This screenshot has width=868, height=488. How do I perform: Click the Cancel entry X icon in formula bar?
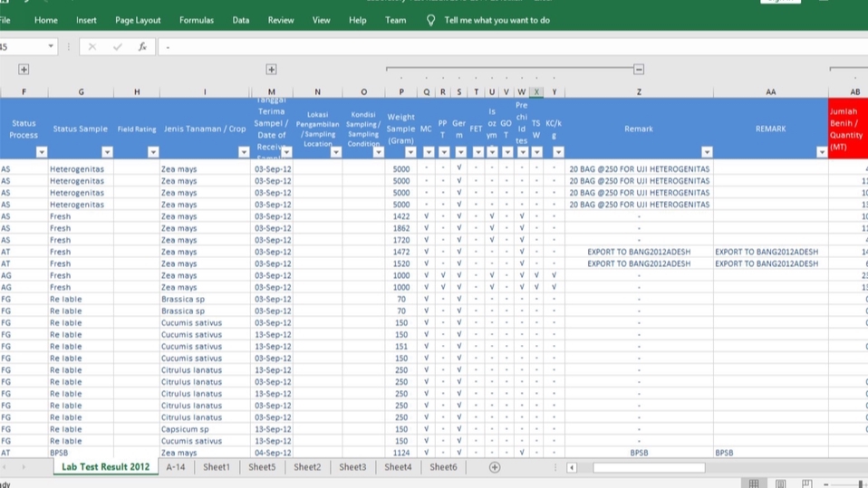(x=92, y=47)
